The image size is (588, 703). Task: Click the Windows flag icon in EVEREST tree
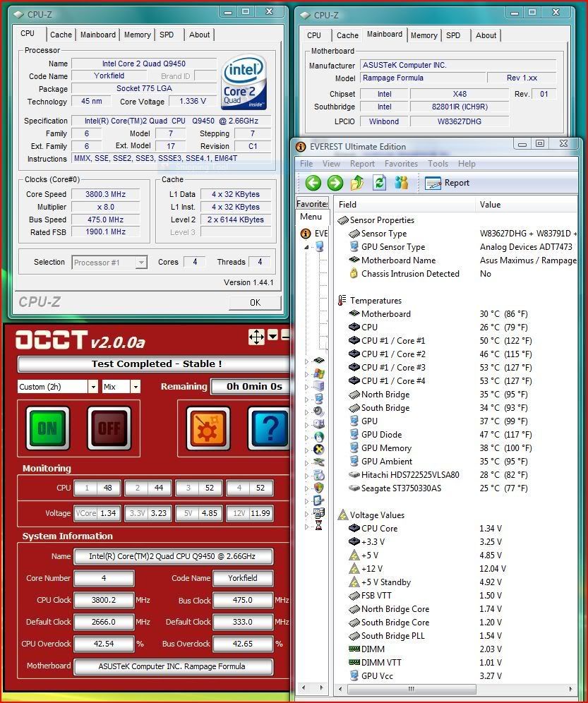319,373
